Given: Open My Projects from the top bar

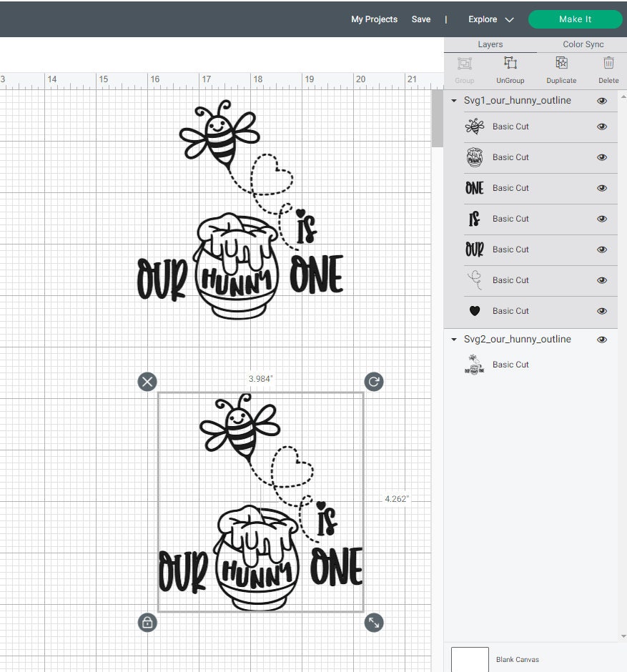Looking at the screenshot, I should coord(374,19).
